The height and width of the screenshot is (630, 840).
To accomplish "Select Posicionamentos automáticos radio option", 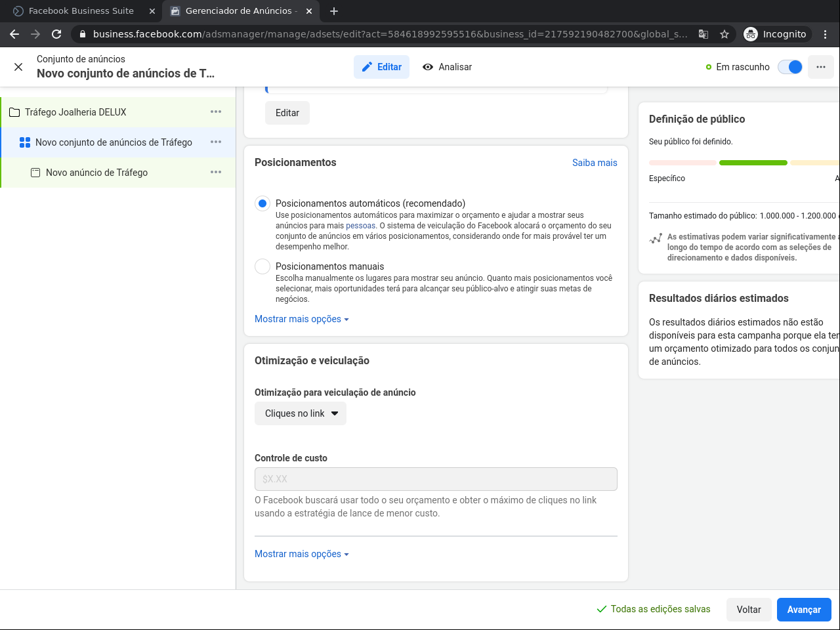I will point(262,203).
